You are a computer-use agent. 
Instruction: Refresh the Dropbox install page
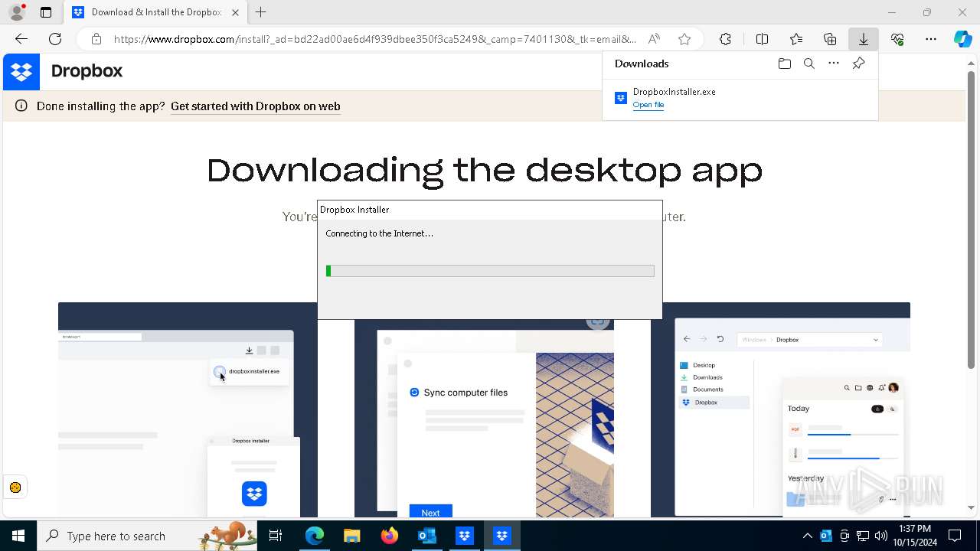pos(55,39)
